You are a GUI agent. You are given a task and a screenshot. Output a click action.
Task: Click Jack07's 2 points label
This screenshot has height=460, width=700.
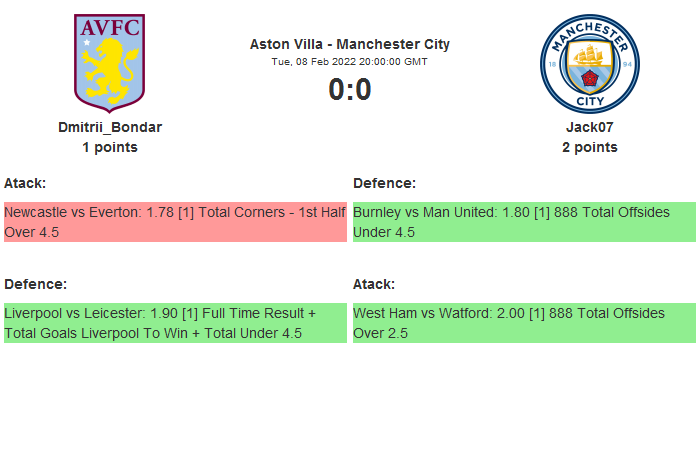pyautogui.click(x=589, y=147)
